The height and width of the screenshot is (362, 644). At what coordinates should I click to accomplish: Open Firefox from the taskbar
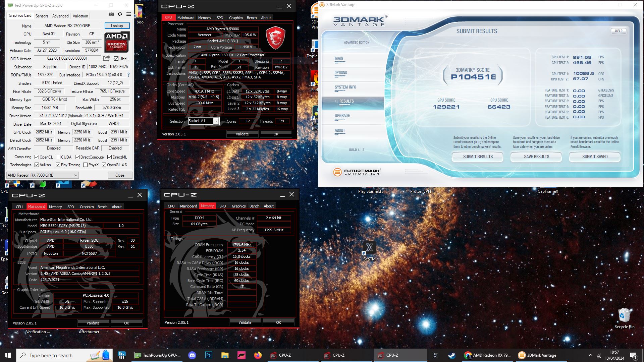(x=258, y=355)
